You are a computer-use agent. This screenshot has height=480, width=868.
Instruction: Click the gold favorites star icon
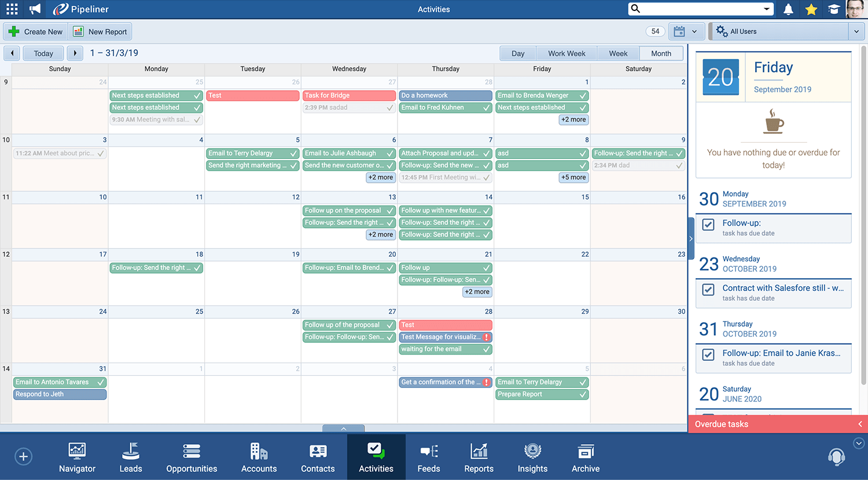pyautogui.click(x=811, y=9)
